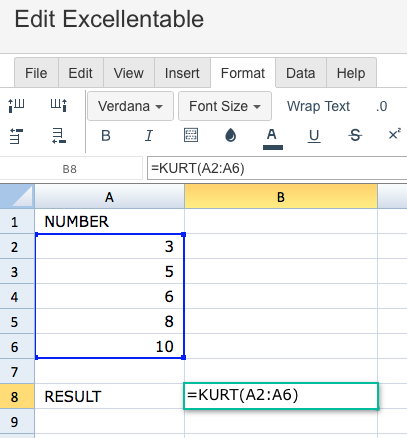Expand the Font Size dropdown
Viewport: 407px width, 438px height.
coord(225,106)
